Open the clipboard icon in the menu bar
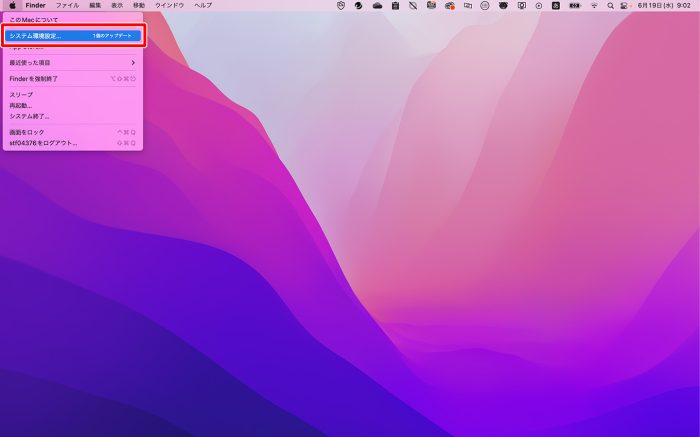This screenshot has height=437, width=700. click(395, 5)
